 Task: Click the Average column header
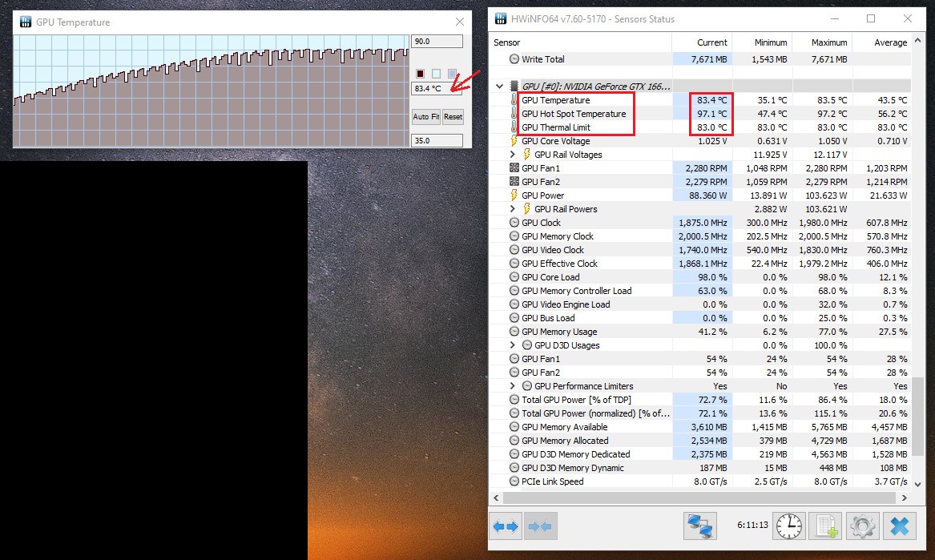coord(882,42)
